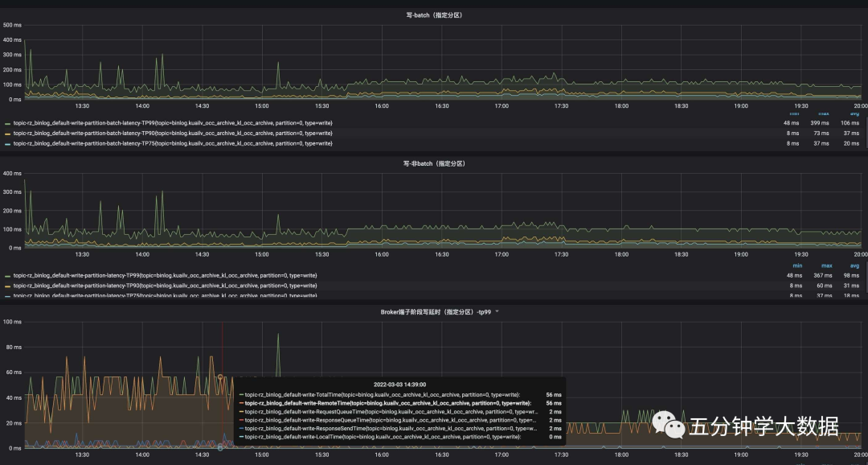868x465 pixels.
Task: Open the 写-batch panel title menu
Action: pyautogui.click(x=433, y=15)
